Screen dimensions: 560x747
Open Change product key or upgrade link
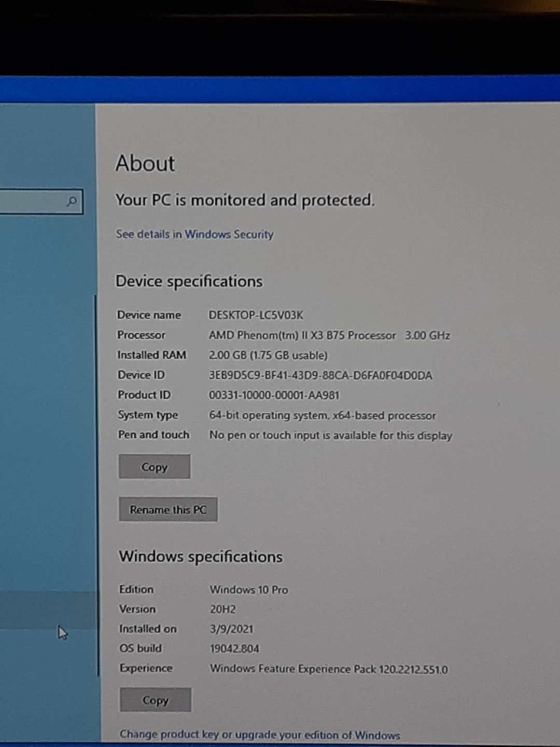(x=260, y=735)
